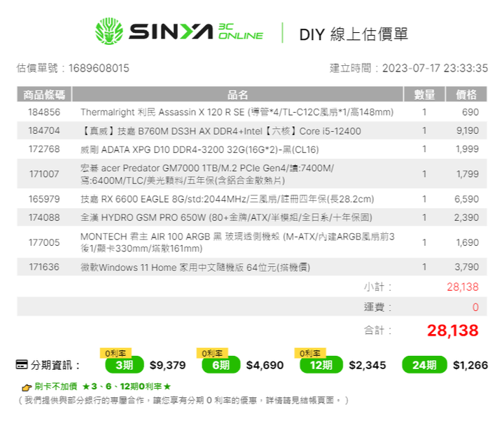Click HYDRO GSM PRO 650W item
This screenshot has height=421, width=504.
pos(226,218)
